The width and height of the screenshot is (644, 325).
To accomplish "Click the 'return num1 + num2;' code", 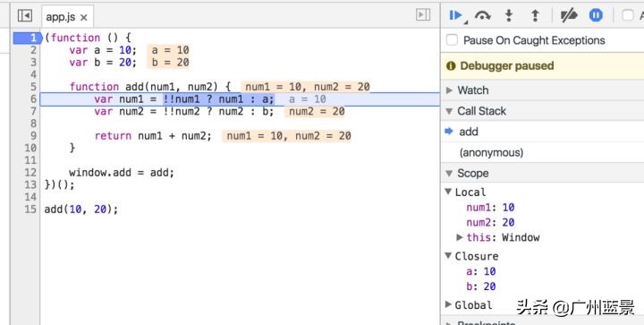I will click(x=152, y=136).
